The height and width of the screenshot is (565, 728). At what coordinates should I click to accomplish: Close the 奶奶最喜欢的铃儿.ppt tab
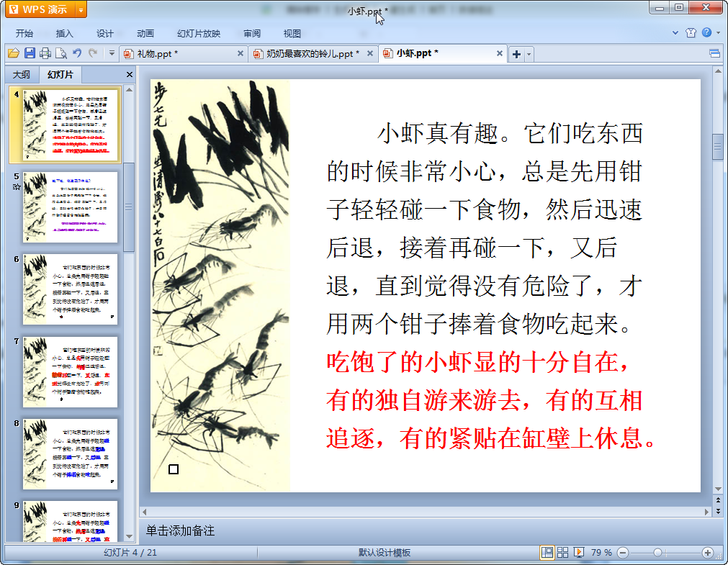pos(370,53)
